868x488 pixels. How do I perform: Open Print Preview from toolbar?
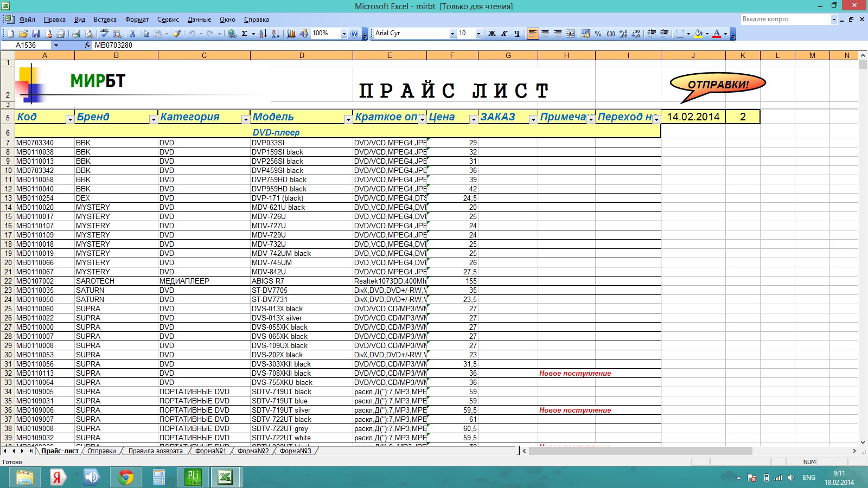pyautogui.click(x=89, y=34)
